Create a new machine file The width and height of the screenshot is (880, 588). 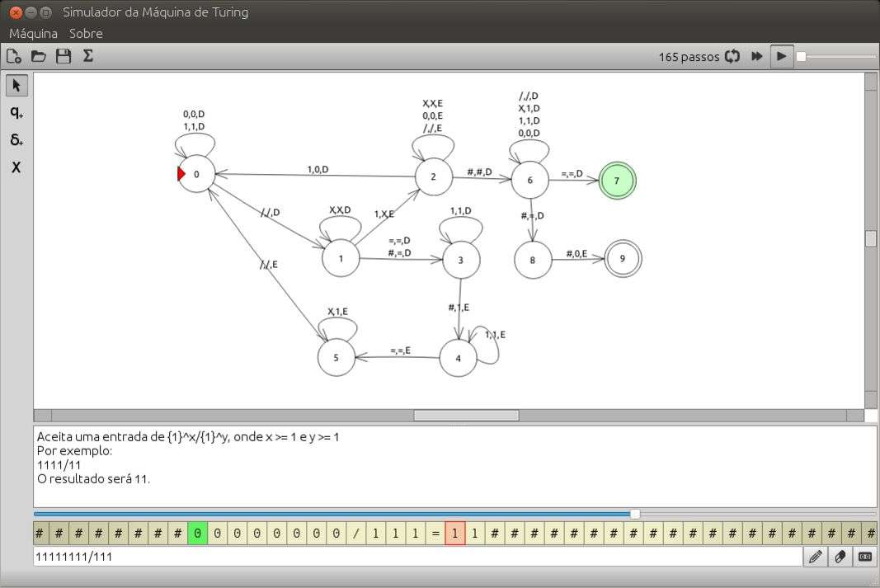coord(13,56)
